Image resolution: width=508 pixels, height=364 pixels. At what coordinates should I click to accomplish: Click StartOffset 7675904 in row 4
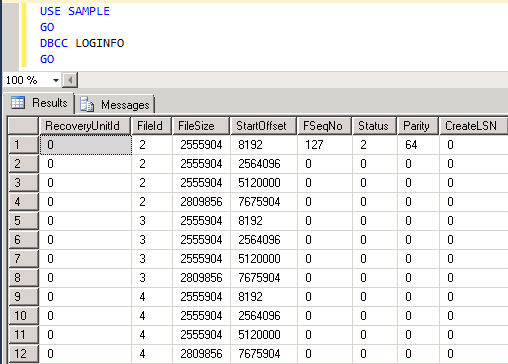click(x=263, y=202)
